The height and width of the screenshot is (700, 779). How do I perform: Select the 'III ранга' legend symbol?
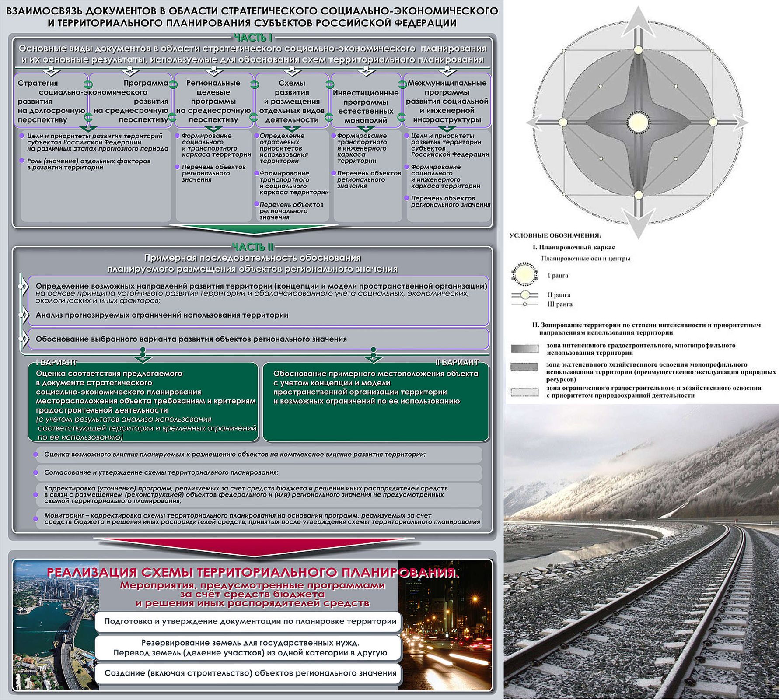click(x=524, y=304)
